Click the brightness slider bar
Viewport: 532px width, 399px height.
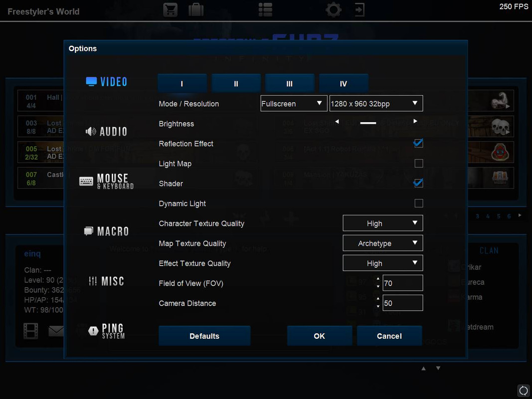pyautogui.click(x=368, y=123)
